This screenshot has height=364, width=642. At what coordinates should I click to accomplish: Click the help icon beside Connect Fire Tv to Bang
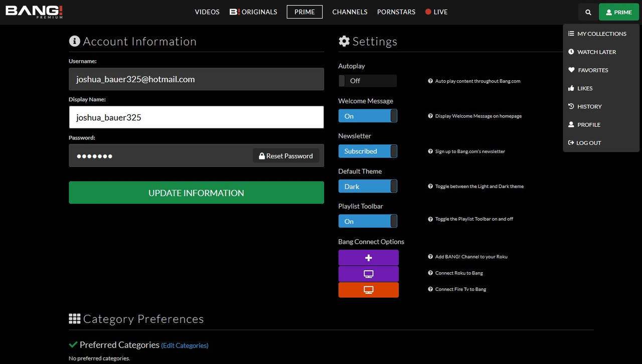(430, 289)
